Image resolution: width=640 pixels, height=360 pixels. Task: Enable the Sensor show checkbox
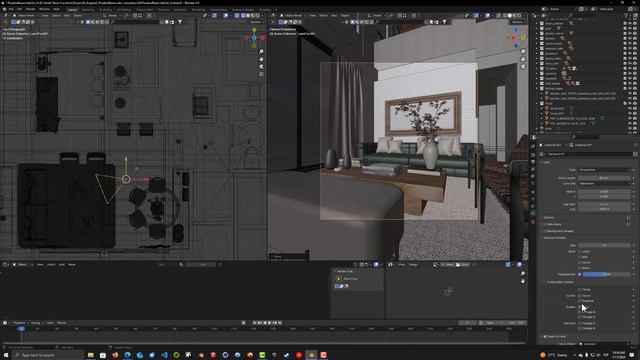tap(580, 262)
